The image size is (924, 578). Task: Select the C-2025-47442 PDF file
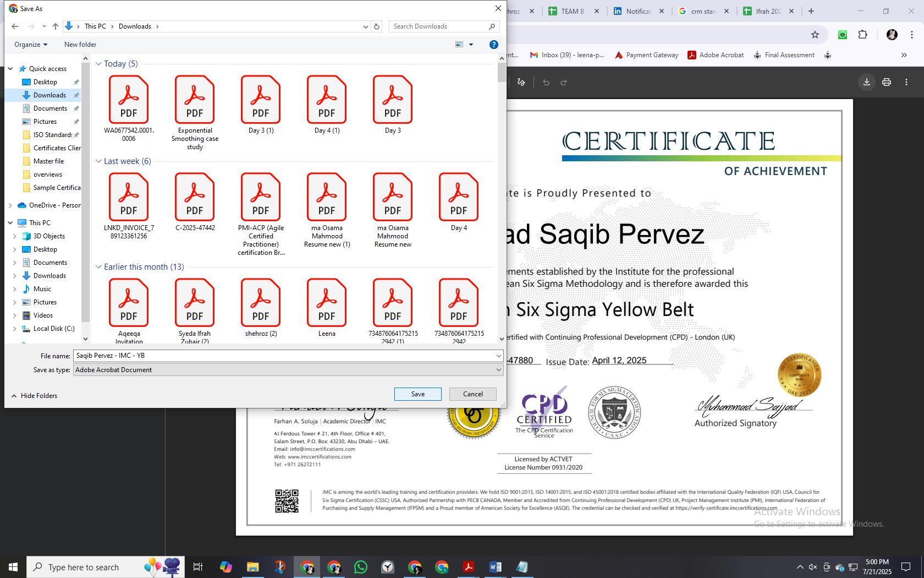click(195, 202)
